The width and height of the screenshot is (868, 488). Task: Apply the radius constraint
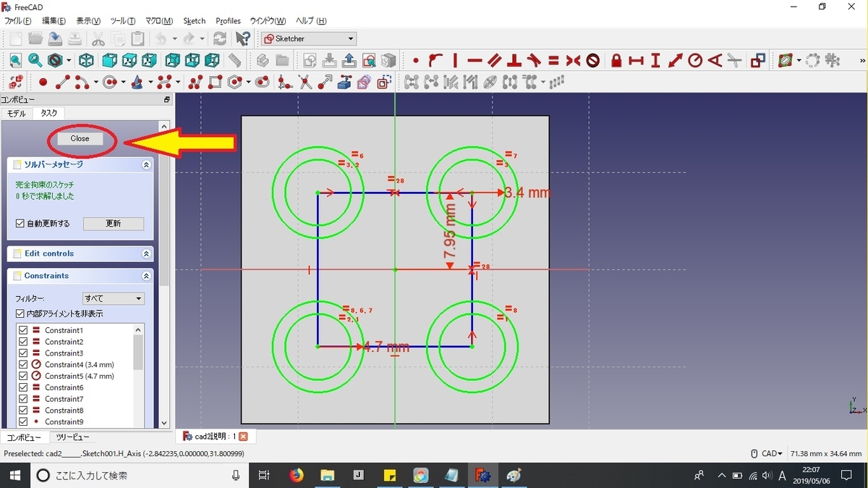pos(695,61)
